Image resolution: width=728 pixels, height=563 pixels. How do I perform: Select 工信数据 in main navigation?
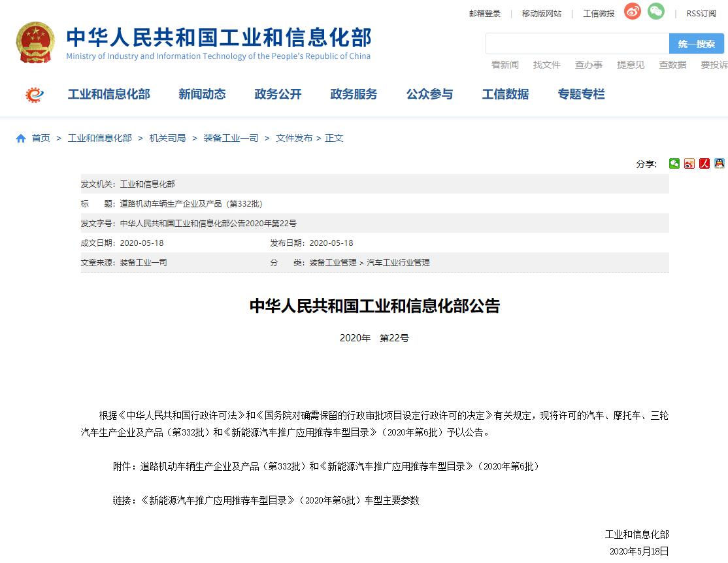click(505, 94)
